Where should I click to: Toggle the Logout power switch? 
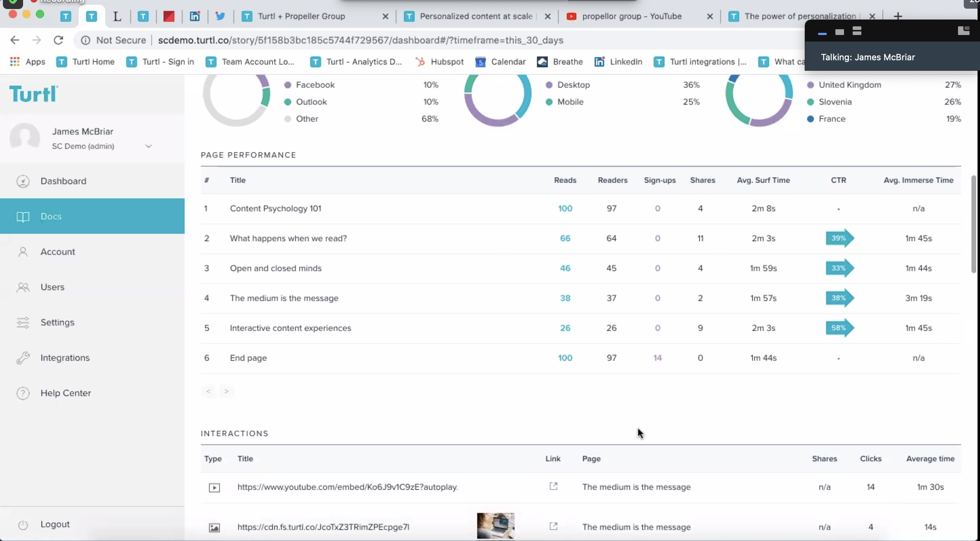(x=23, y=524)
